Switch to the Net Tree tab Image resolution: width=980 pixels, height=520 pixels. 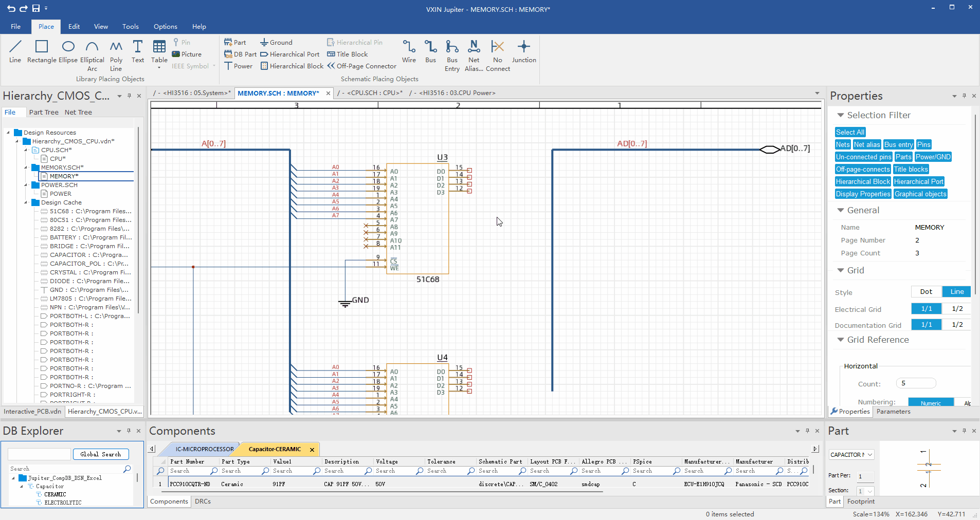(x=78, y=113)
